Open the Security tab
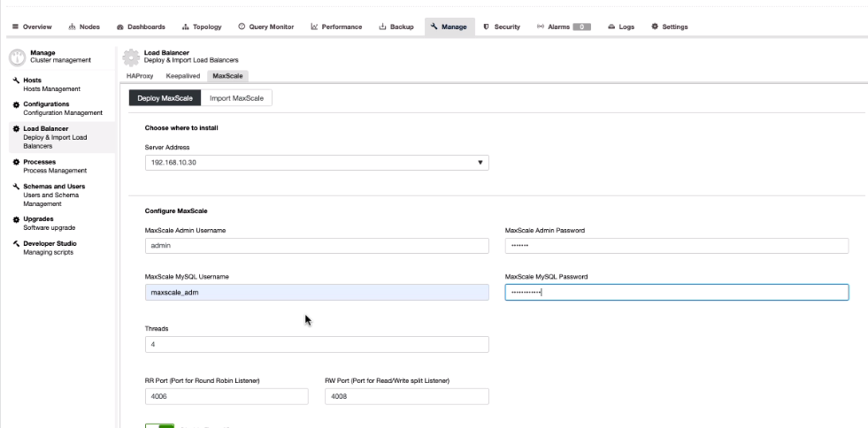Viewport: 868px width, 428px height. pos(502,27)
